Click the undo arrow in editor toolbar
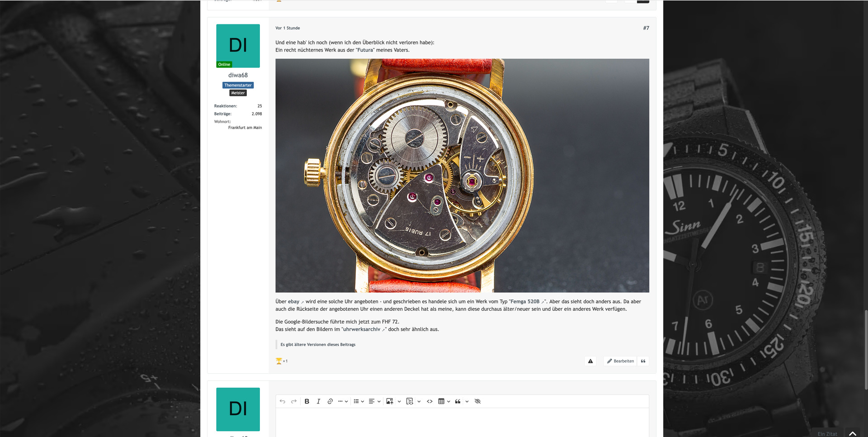868x437 pixels. coord(283,401)
